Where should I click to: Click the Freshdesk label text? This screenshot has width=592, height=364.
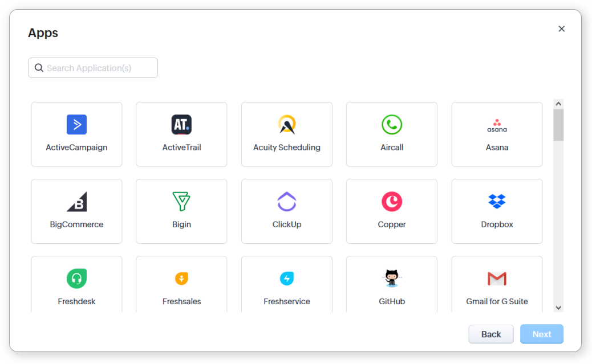76,301
